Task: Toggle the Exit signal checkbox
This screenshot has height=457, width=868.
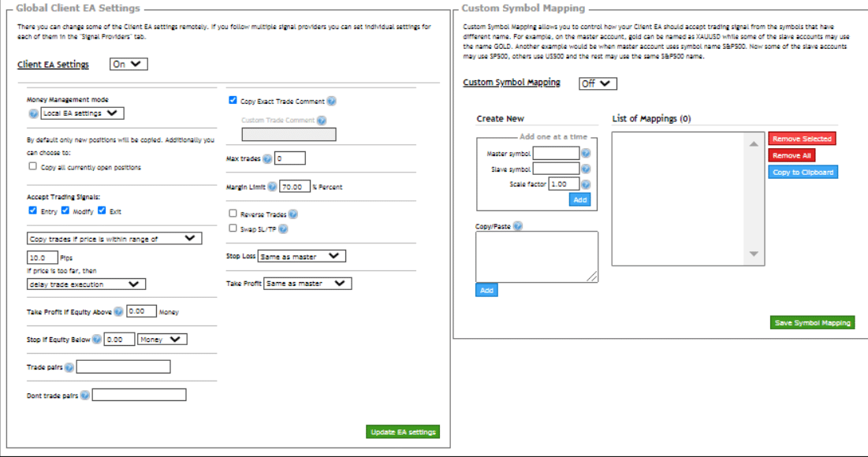Action: tap(102, 210)
